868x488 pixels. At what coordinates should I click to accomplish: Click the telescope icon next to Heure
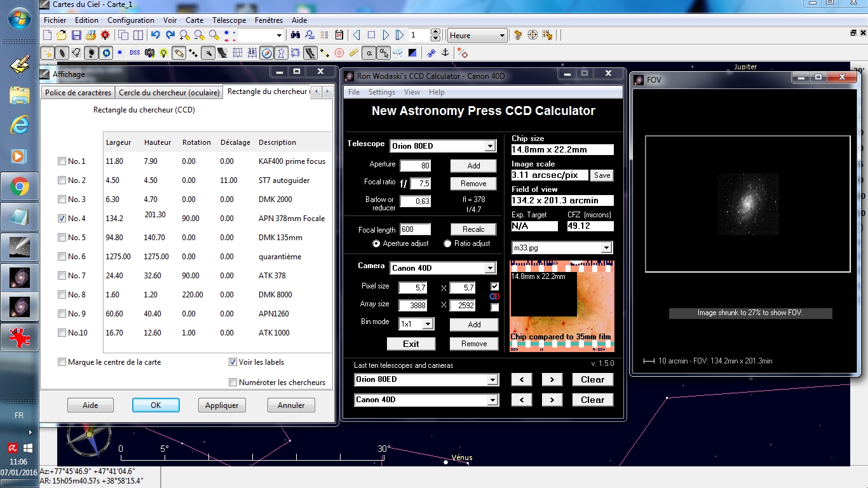click(x=518, y=35)
